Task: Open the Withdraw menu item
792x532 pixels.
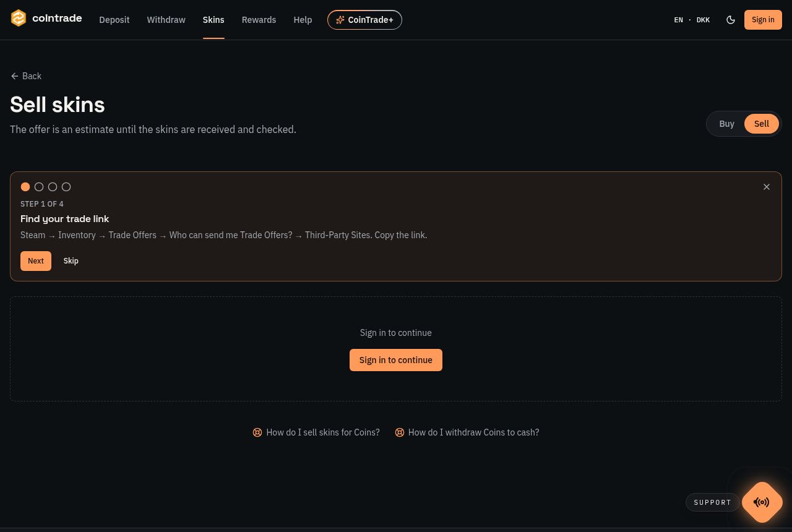Action: pos(166,20)
